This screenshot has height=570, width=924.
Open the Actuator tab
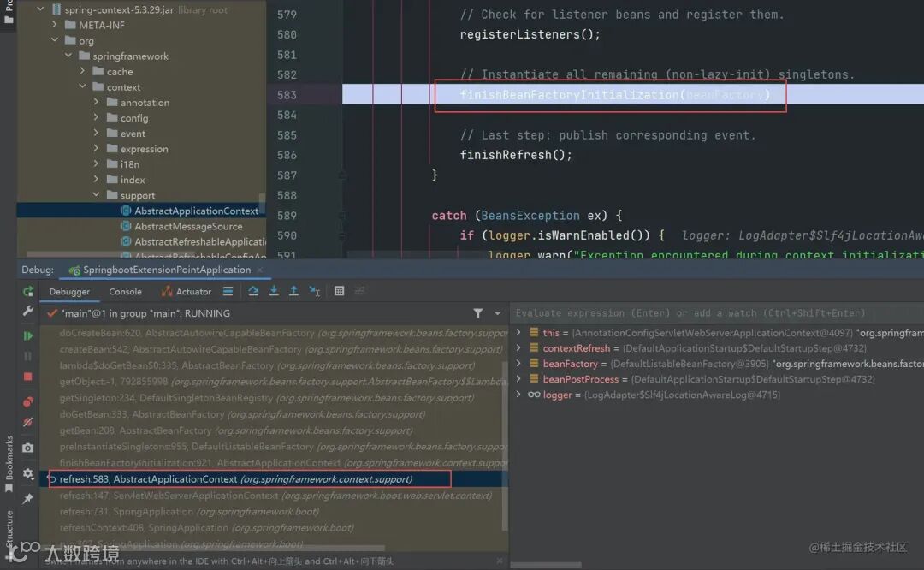tap(187, 291)
